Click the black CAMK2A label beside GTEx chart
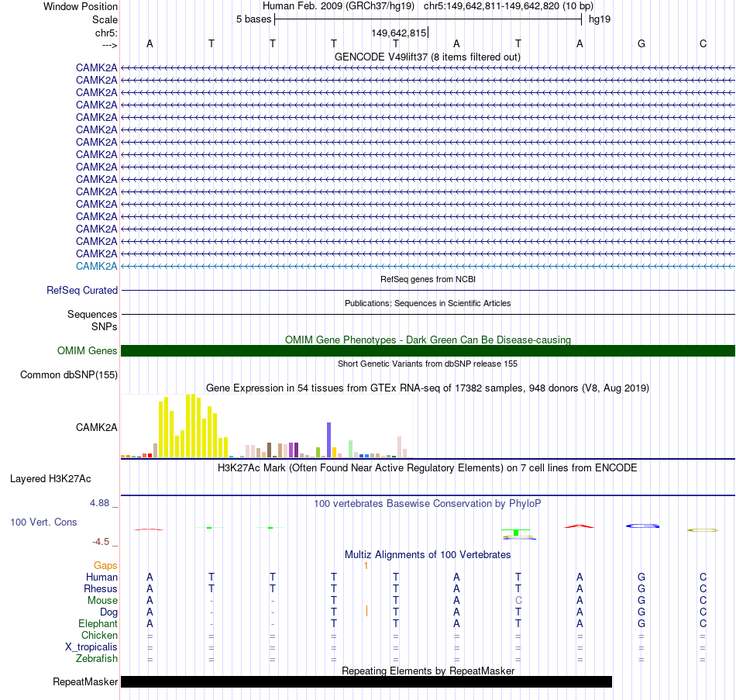 96,427
